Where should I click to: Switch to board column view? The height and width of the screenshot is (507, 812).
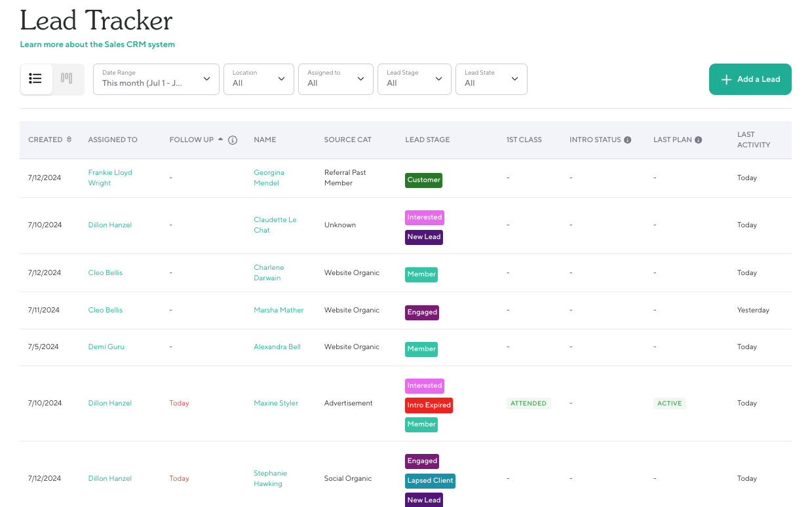pyautogui.click(x=67, y=79)
